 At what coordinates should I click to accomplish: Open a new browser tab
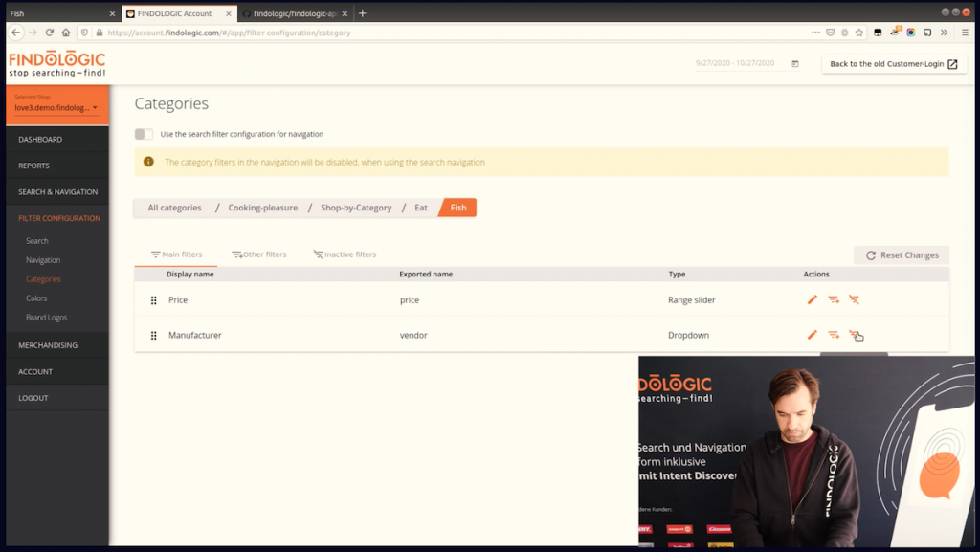[363, 13]
